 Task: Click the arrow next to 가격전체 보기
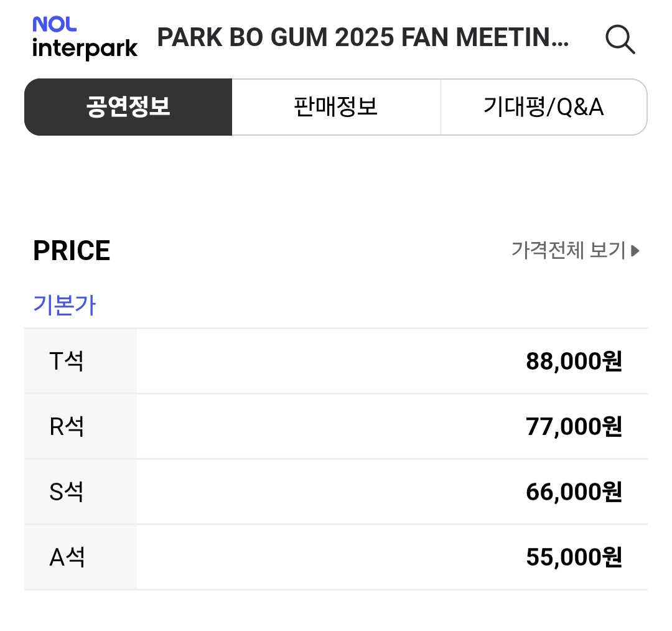coord(635,251)
